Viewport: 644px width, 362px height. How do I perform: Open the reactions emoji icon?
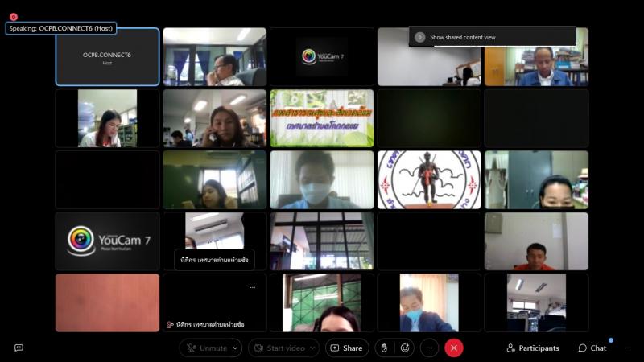(x=405, y=348)
